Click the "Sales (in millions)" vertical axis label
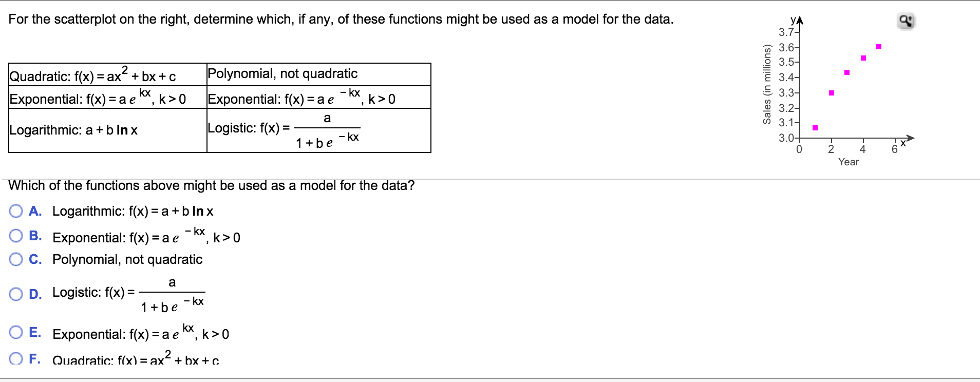 coord(767,85)
